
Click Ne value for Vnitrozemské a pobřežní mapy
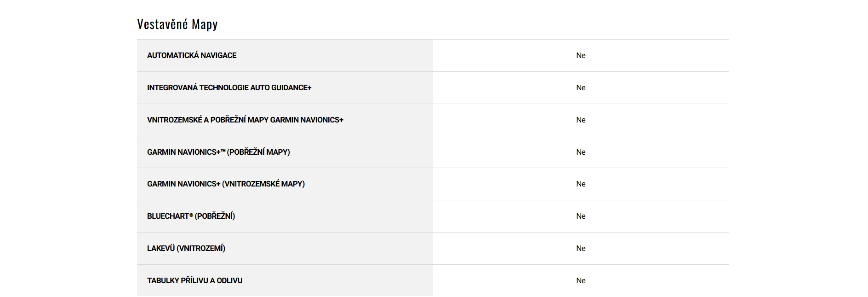(581, 120)
